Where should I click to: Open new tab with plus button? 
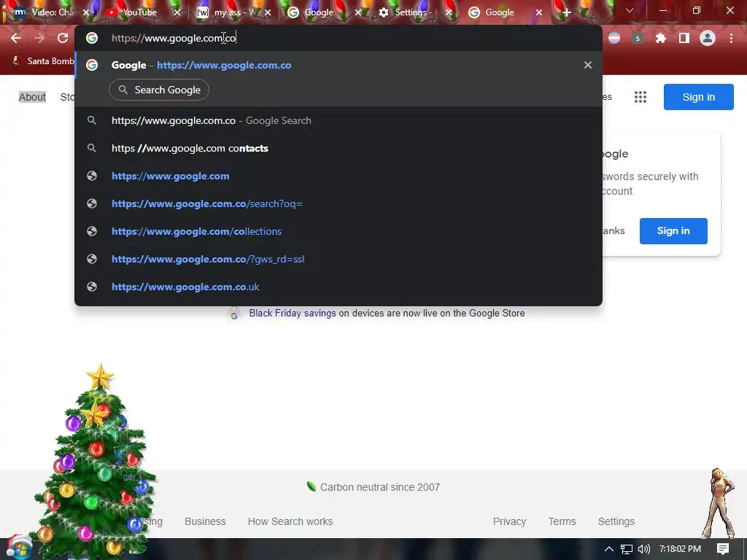[x=566, y=13]
